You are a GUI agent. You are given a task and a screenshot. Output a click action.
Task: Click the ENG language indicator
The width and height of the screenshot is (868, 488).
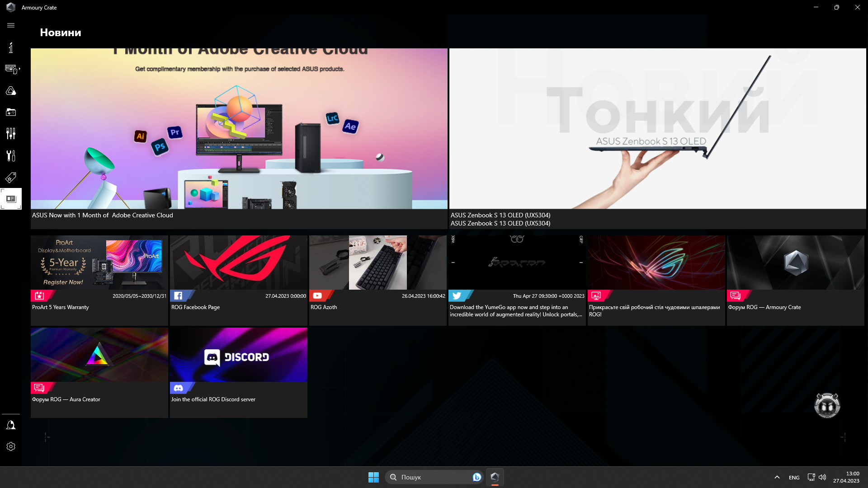click(794, 478)
